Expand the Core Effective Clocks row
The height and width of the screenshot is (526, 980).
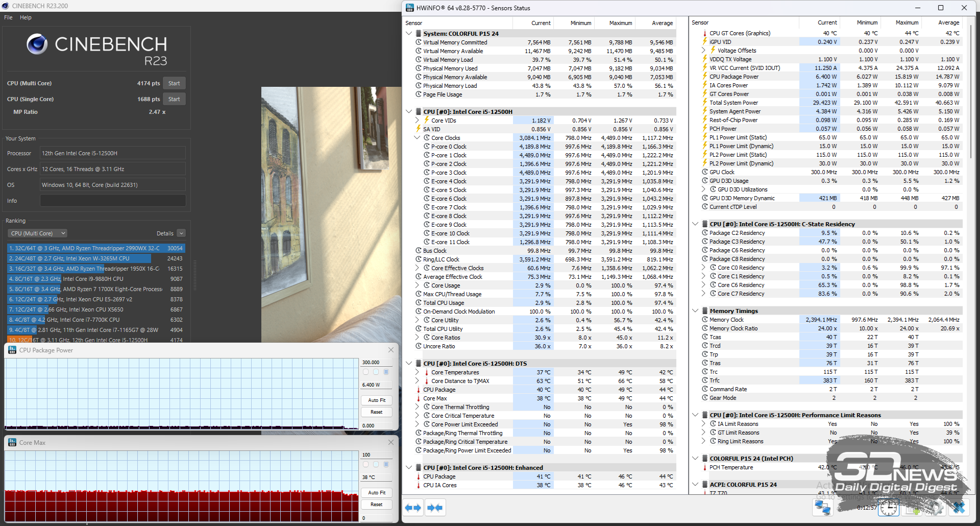417,268
